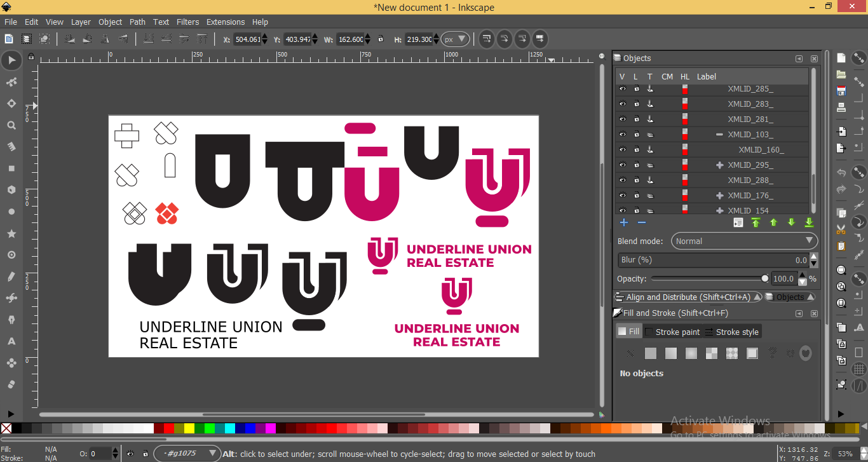
Task: Select the Text tool
Action: [x=11, y=341]
